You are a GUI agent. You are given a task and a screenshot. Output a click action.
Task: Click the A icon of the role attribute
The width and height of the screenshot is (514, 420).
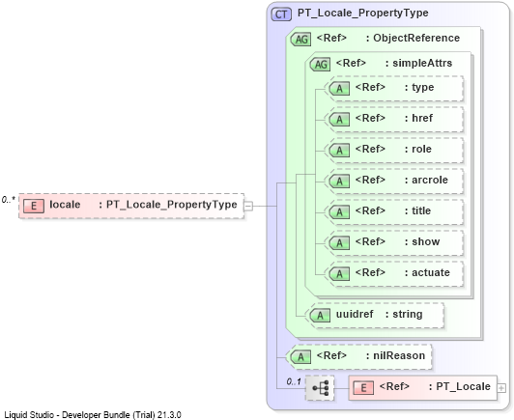pyautogui.click(x=339, y=150)
